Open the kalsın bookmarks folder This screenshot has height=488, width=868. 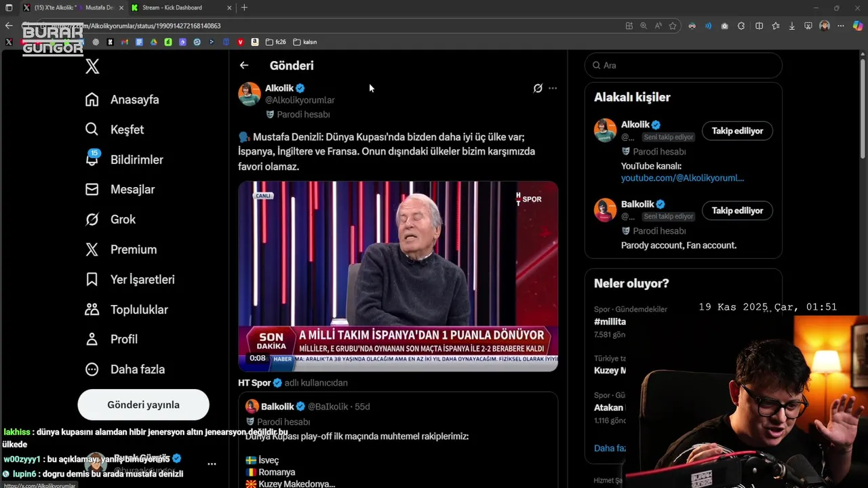pos(305,42)
